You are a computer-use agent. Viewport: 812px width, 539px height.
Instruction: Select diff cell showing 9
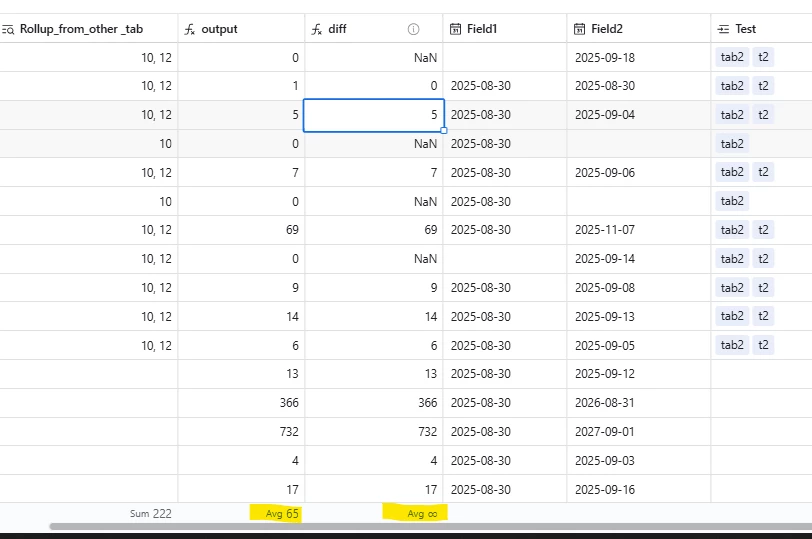pyautogui.click(x=374, y=288)
